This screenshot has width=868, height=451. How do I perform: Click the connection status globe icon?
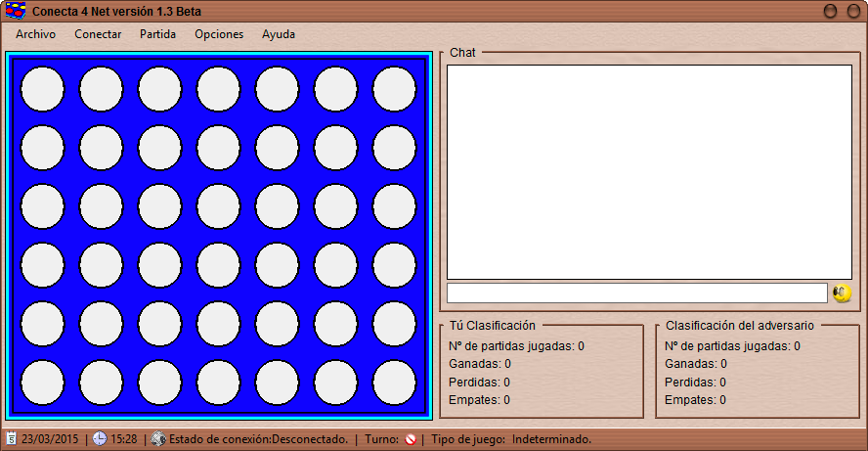pyautogui.click(x=158, y=439)
